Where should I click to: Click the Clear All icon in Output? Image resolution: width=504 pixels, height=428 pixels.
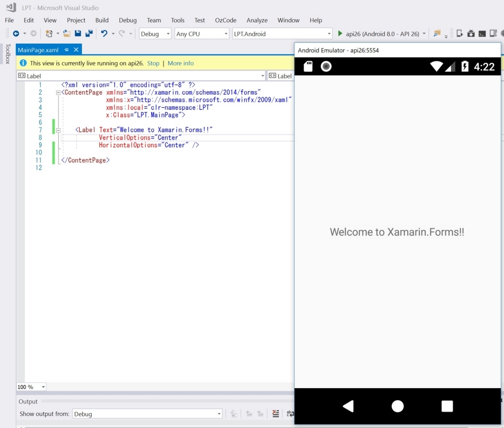coord(276,414)
